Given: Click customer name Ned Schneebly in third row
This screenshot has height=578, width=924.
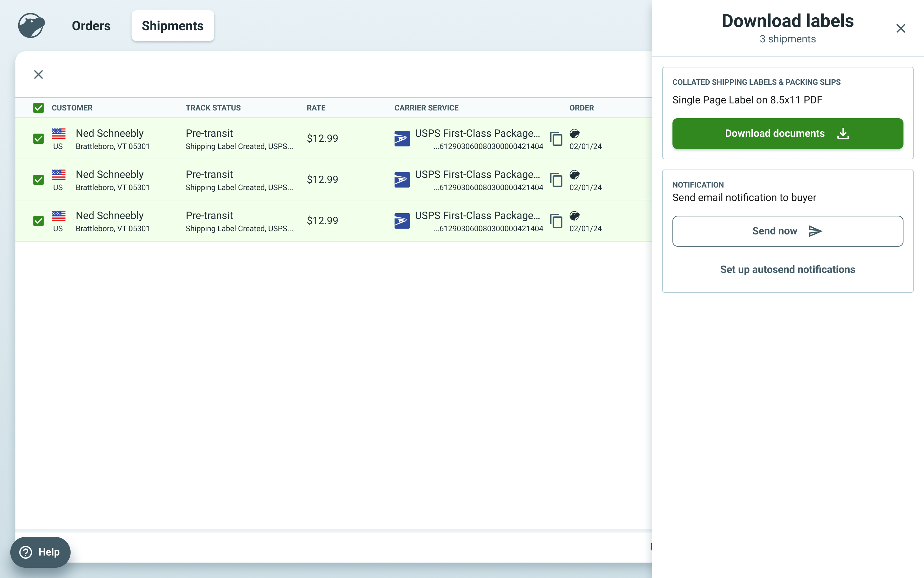Looking at the screenshot, I should point(110,215).
